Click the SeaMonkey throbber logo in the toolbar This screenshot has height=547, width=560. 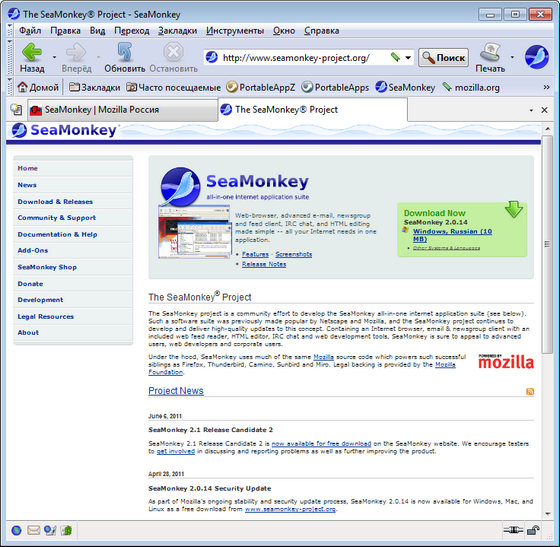click(536, 57)
